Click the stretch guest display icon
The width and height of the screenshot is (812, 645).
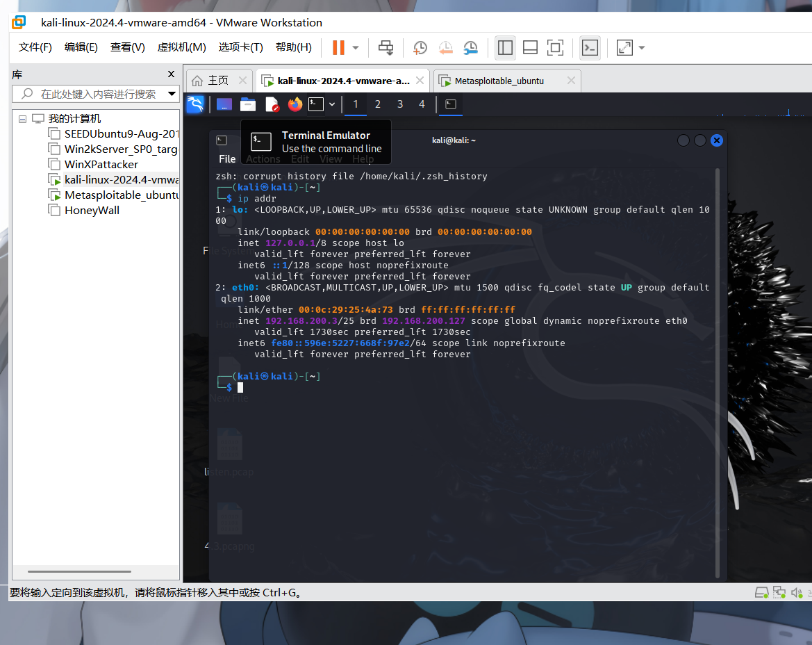point(624,48)
